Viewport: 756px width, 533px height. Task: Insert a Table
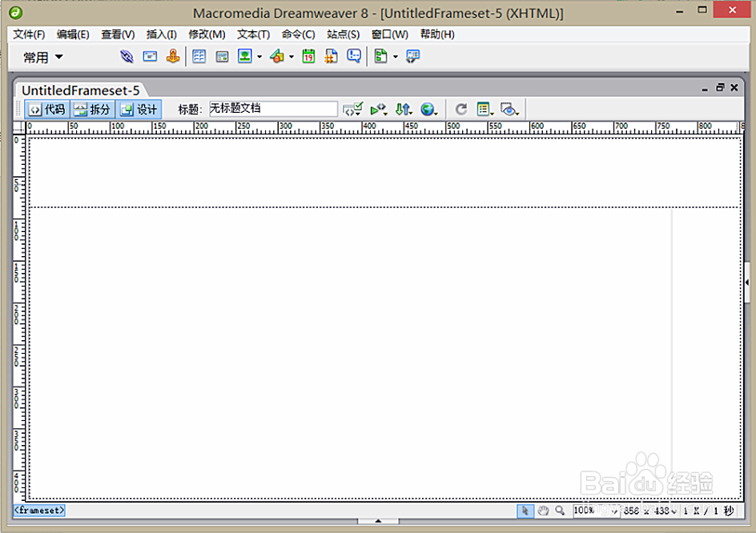point(199,56)
